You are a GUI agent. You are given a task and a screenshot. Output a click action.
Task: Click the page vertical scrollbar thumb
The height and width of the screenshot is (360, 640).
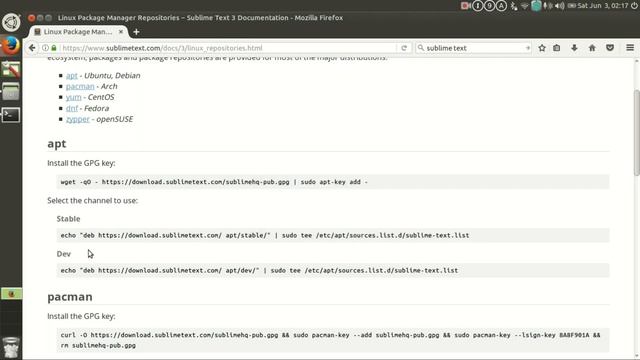coord(636,133)
